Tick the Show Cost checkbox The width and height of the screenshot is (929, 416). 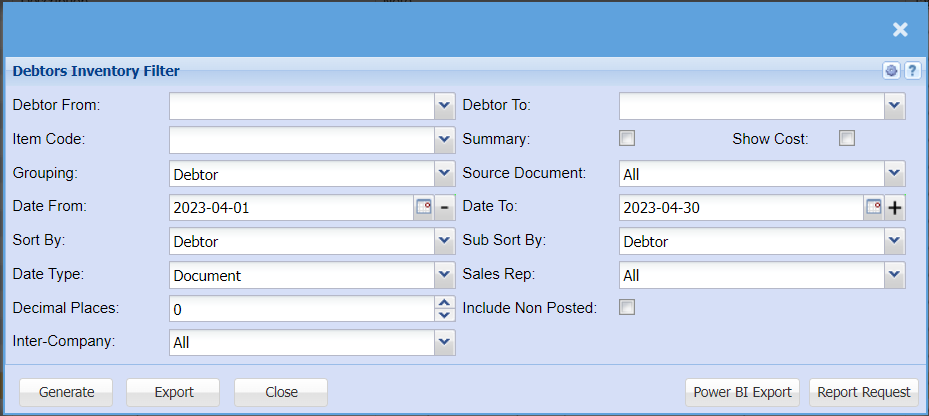point(847,138)
